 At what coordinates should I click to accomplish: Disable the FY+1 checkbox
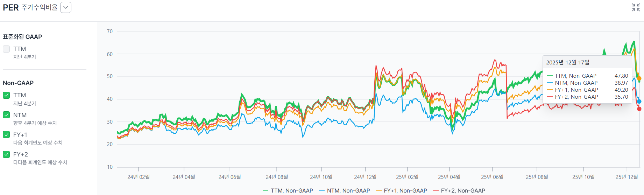[x=6, y=134]
